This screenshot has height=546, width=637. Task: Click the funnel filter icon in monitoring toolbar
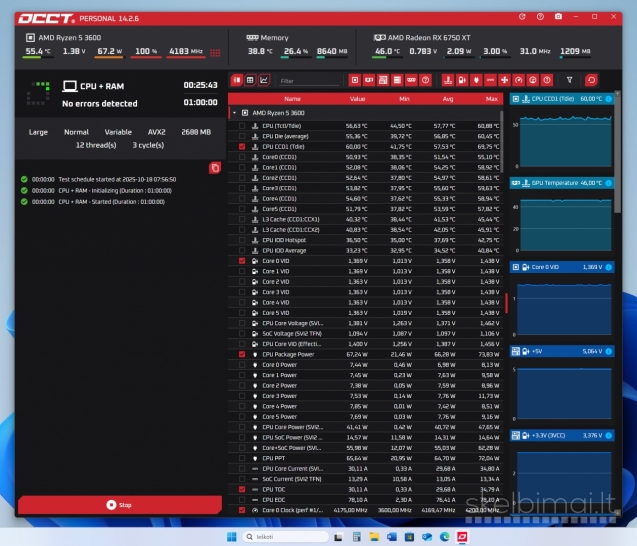569,80
